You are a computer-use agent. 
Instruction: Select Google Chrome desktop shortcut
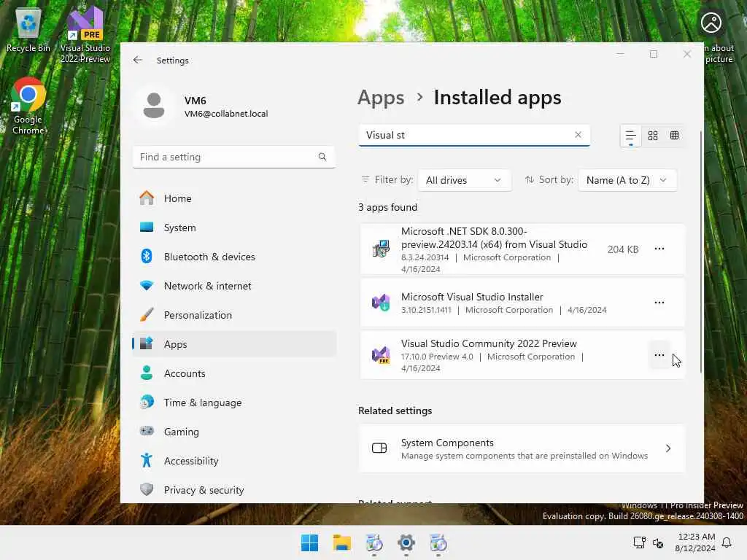point(28,106)
